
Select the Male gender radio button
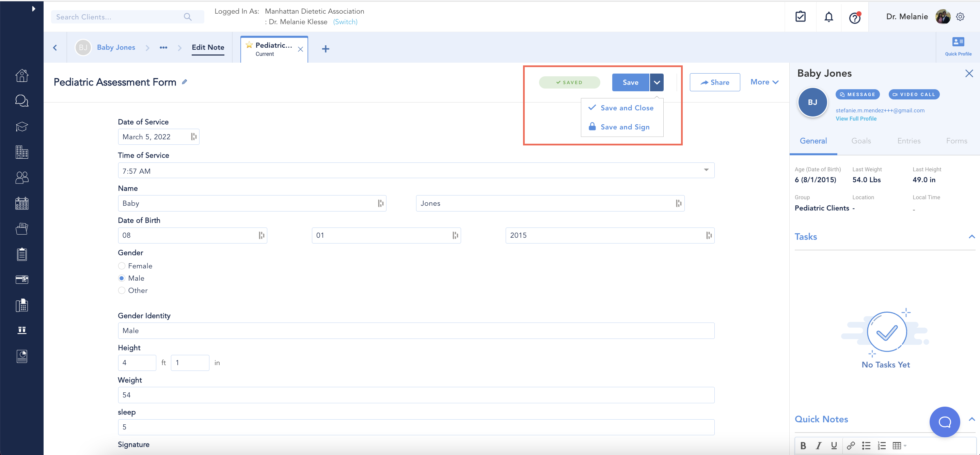coord(122,278)
